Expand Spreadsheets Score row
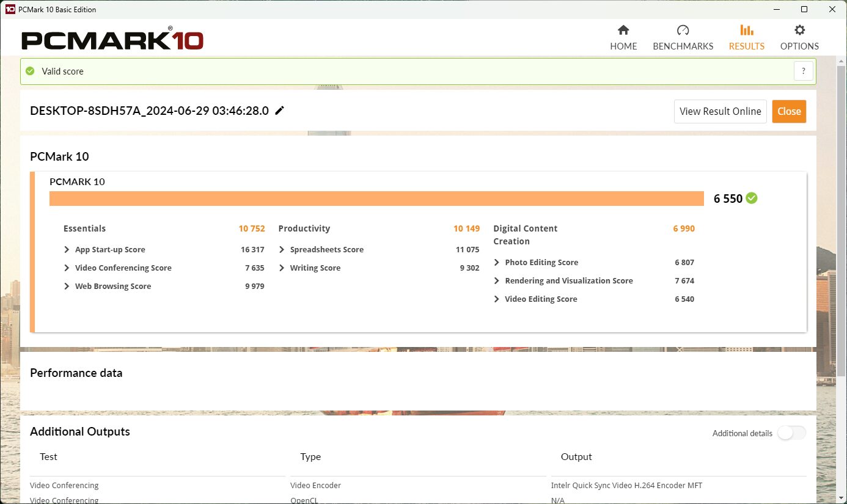The image size is (847, 504). pos(282,249)
